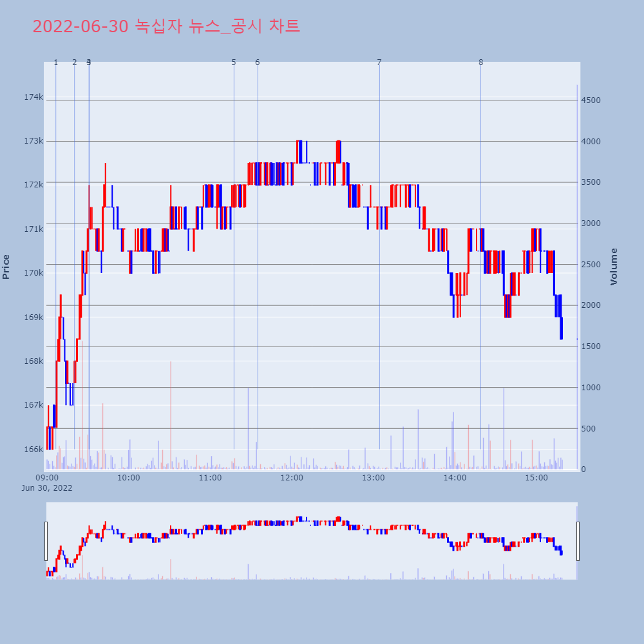Click event marker label 1
The image size is (644, 644).
(56, 62)
